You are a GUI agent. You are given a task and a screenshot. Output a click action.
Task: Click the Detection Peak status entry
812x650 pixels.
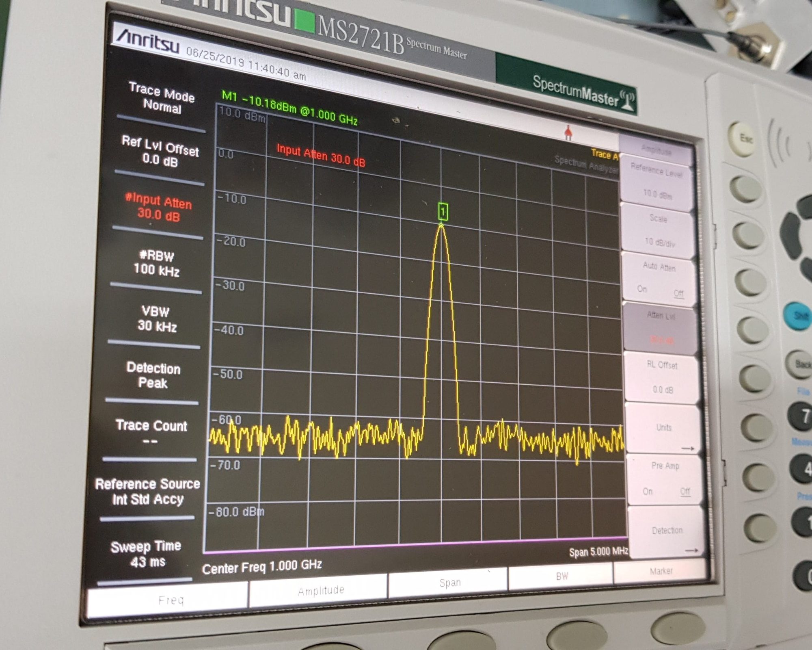pos(153,375)
